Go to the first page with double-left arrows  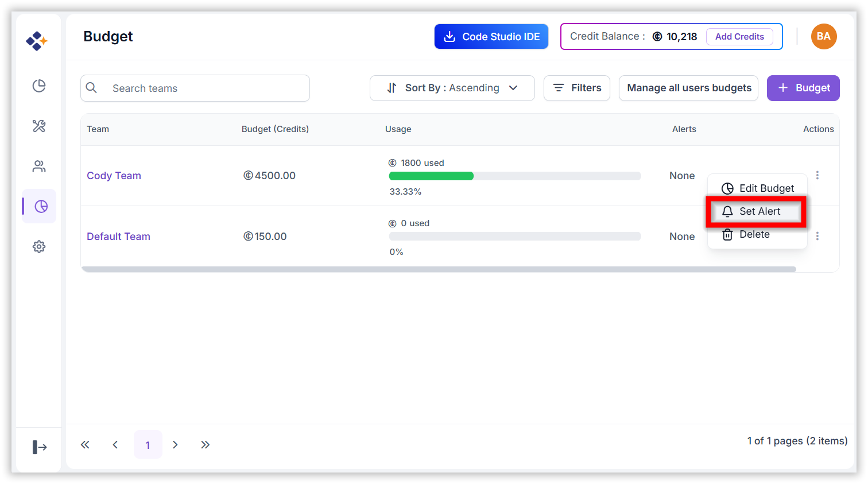[x=85, y=444]
